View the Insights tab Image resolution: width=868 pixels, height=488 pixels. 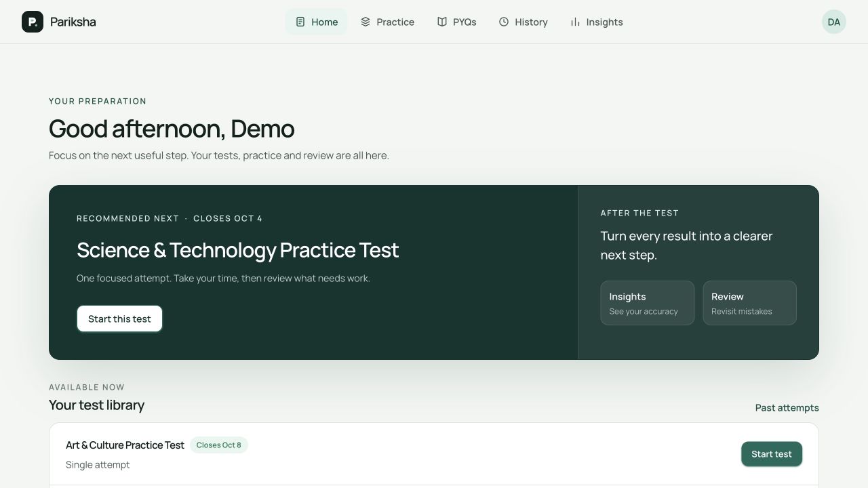[x=596, y=22]
